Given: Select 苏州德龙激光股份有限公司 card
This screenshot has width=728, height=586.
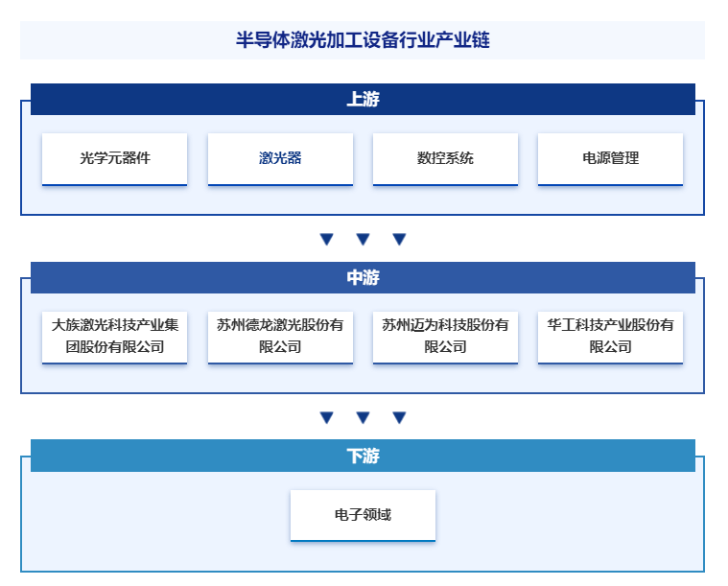Looking at the screenshot, I should (280, 338).
